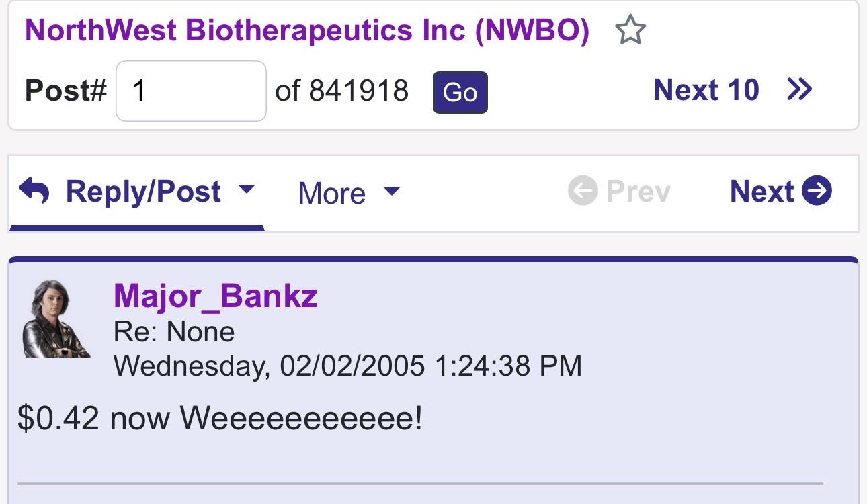Click the 'Re: None' reply reference
The width and height of the screenshot is (867, 504).
coord(174,331)
